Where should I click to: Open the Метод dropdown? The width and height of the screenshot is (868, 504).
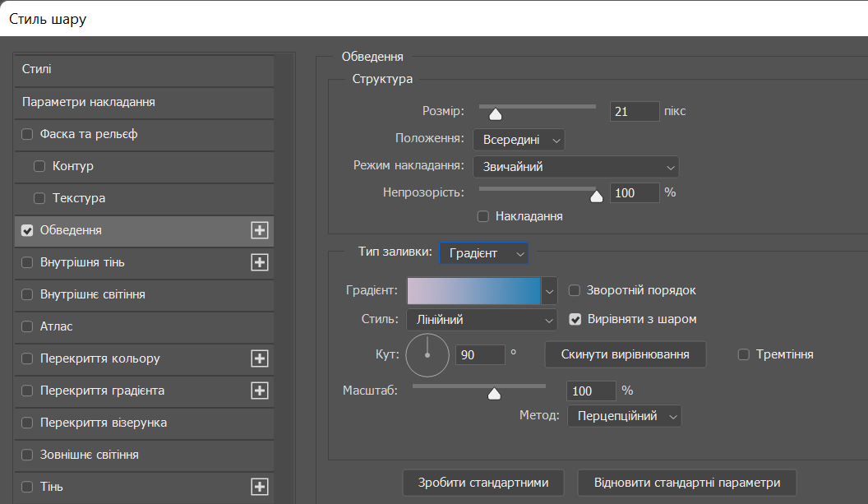tap(624, 416)
